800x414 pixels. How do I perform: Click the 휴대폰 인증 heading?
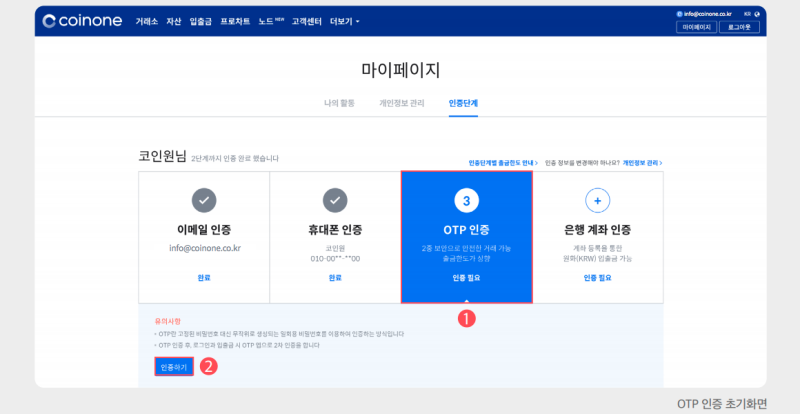335,230
